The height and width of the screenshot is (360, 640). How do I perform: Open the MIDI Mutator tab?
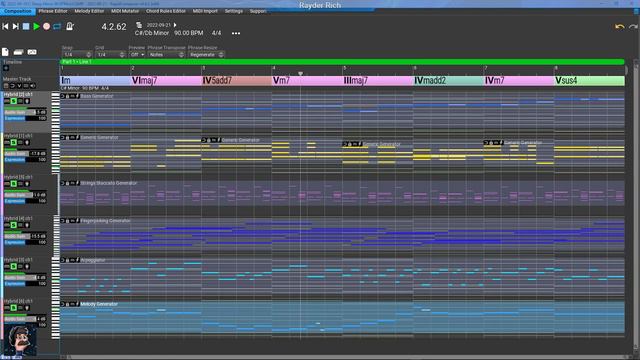point(125,11)
